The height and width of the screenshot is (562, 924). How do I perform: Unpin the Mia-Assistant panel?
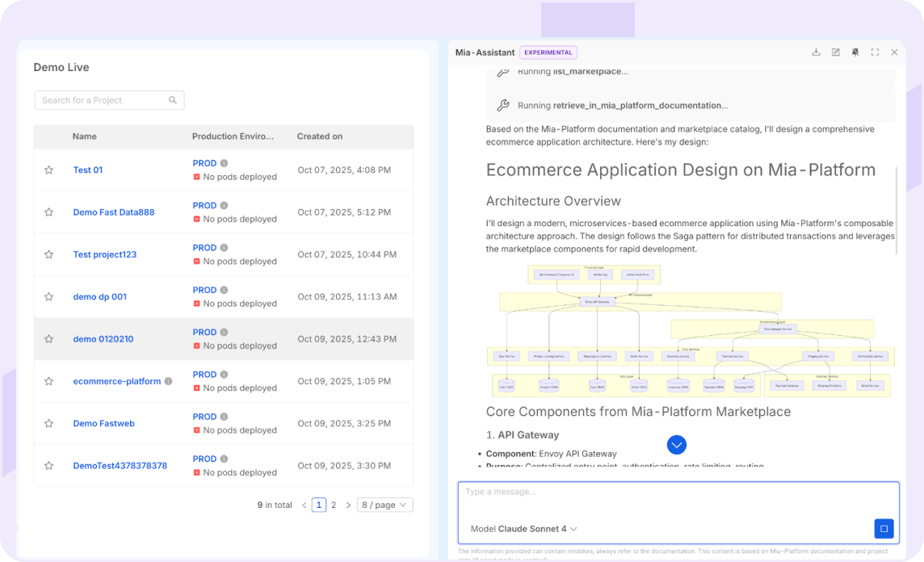[x=855, y=52]
